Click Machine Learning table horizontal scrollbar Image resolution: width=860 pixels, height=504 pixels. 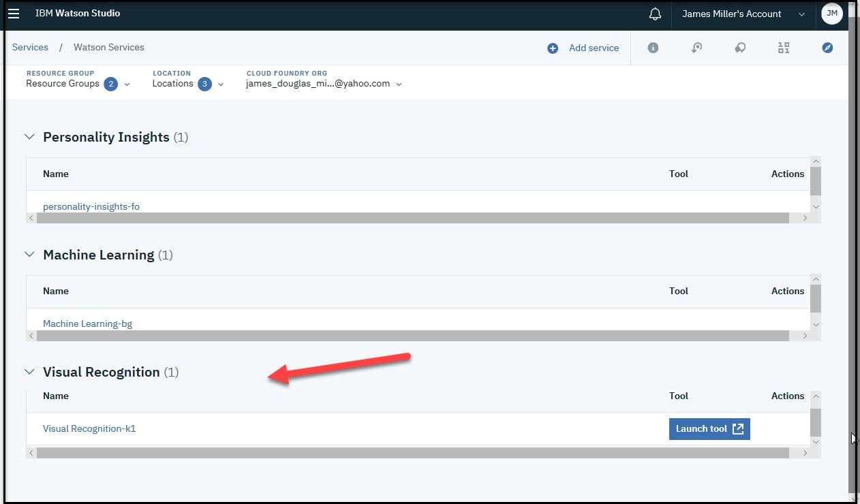(412, 336)
